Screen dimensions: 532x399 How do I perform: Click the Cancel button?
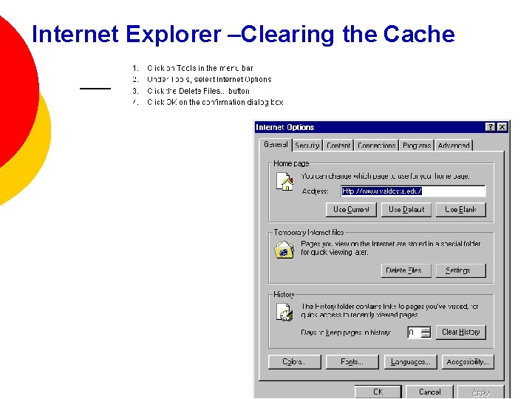point(430,392)
